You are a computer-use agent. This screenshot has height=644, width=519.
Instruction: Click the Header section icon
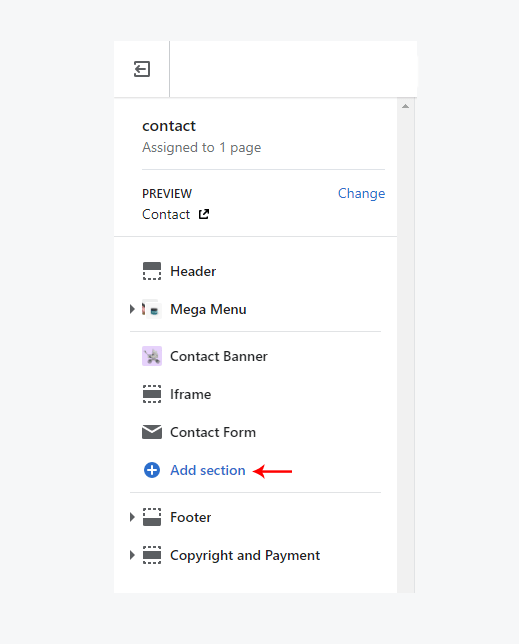[152, 271]
